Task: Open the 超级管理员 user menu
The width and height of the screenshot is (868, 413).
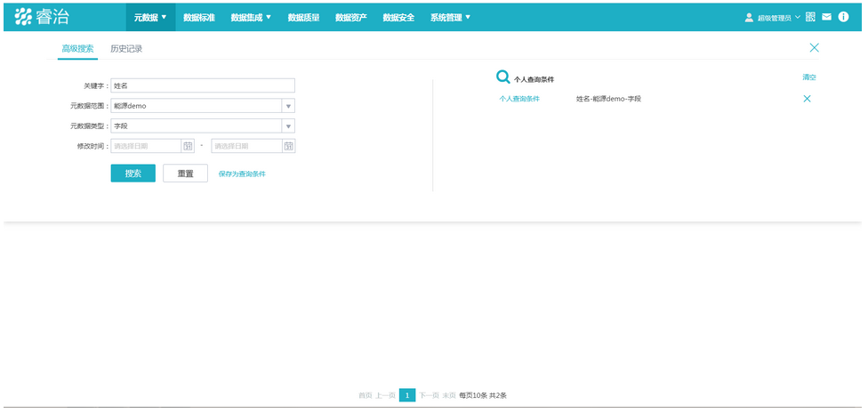Action: 772,17
